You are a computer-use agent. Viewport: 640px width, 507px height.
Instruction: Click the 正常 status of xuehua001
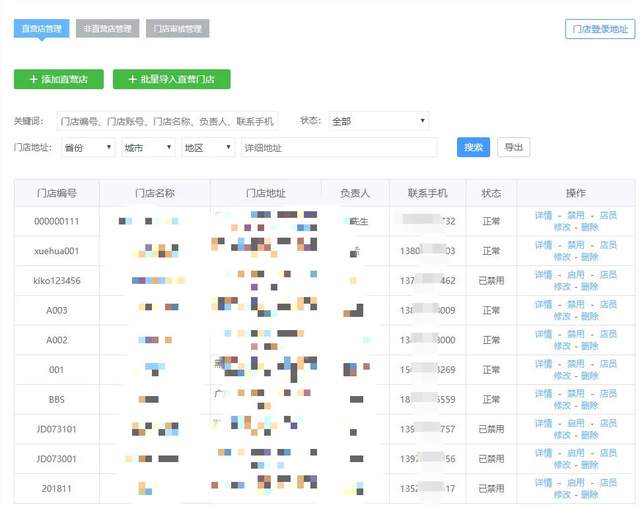coord(491,251)
